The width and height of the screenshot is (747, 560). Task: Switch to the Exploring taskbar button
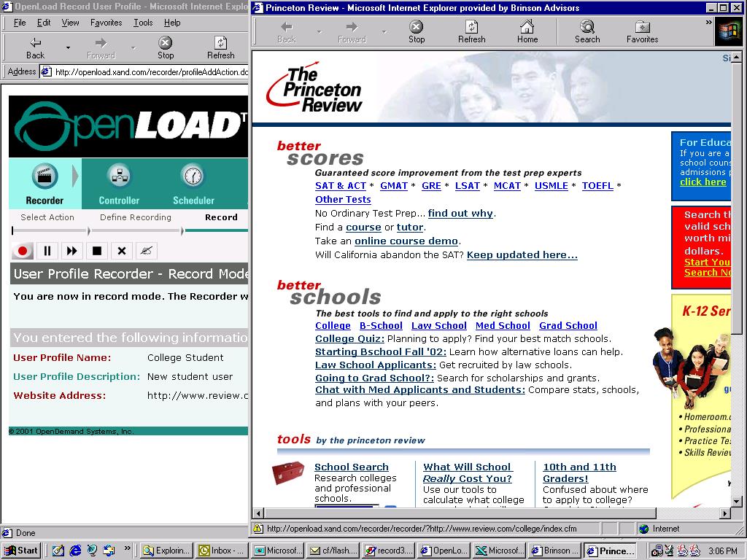167,551
